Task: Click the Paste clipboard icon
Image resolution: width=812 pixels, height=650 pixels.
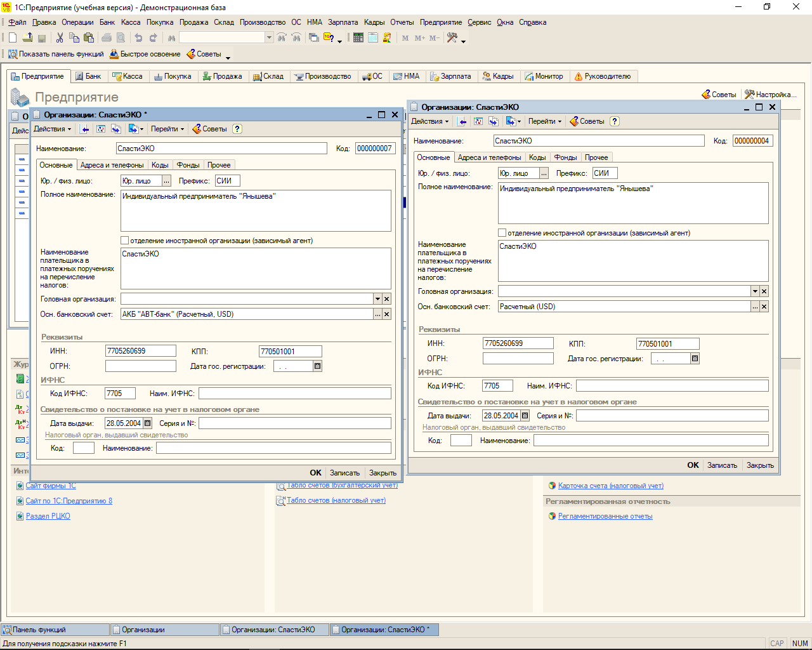Action: coord(89,38)
